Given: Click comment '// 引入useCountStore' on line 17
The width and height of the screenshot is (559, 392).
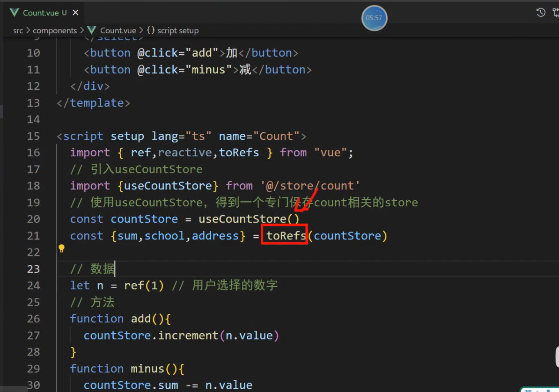Looking at the screenshot, I should pos(136,169).
